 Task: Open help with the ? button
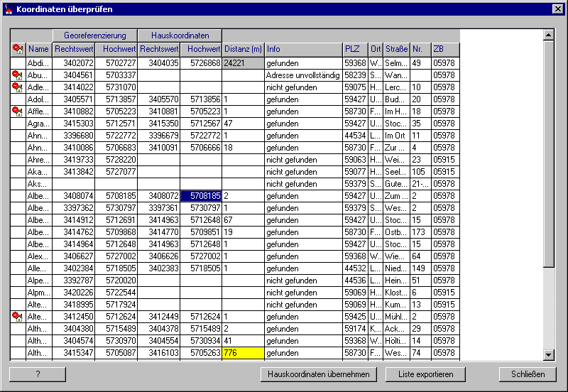(x=38, y=374)
